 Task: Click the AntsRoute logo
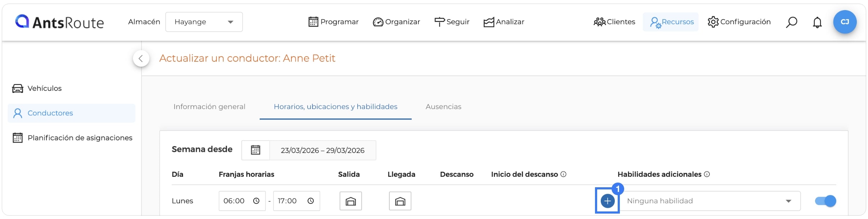click(59, 22)
